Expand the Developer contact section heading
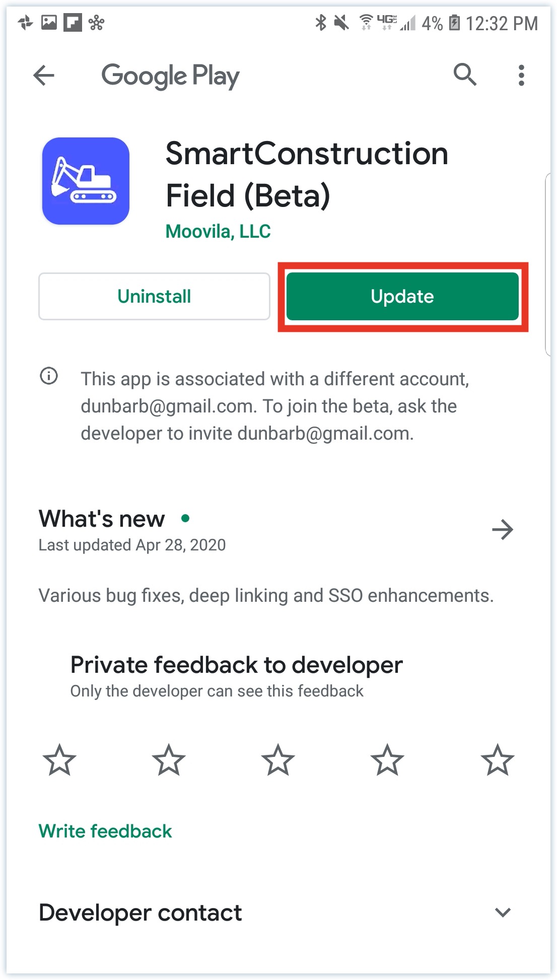557x980 pixels. point(141,913)
